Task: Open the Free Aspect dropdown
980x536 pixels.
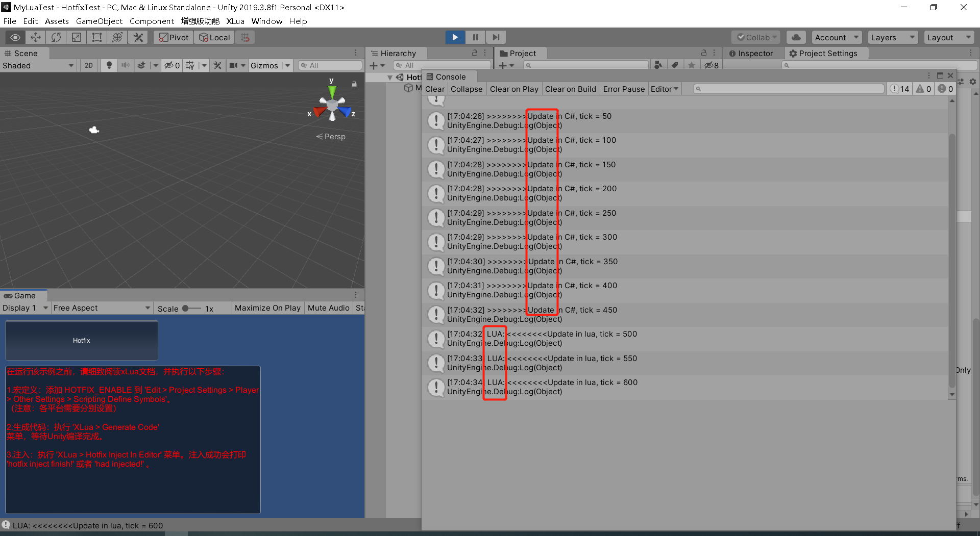Action: pos(102,308)
